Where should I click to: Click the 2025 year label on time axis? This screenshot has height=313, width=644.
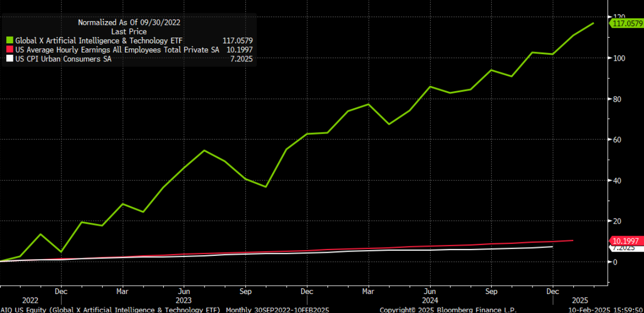580,300
